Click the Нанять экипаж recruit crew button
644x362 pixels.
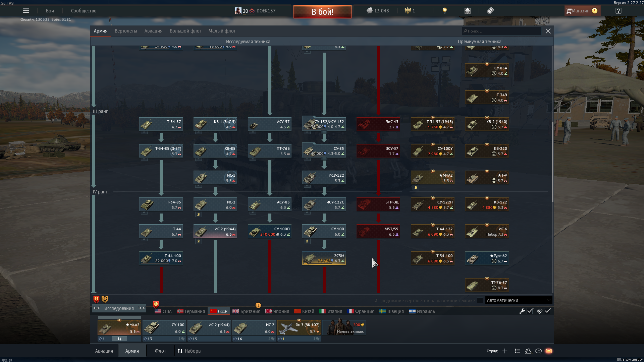(x=344, y=327)
